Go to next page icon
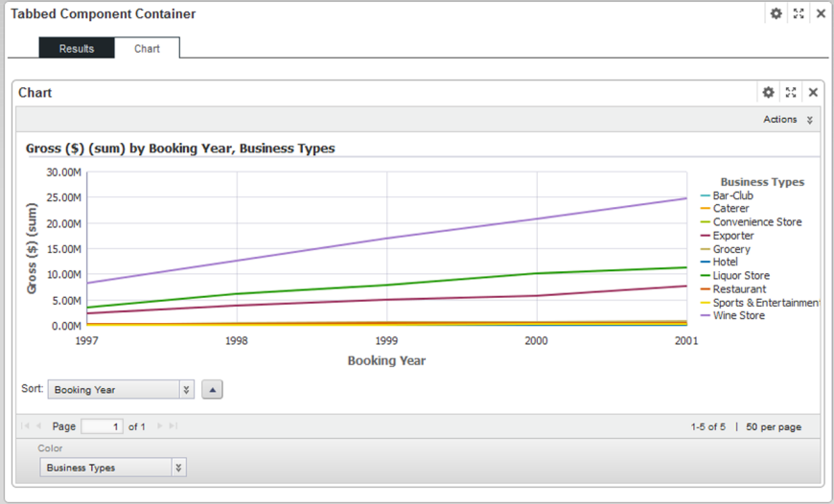 coord(159,425)
